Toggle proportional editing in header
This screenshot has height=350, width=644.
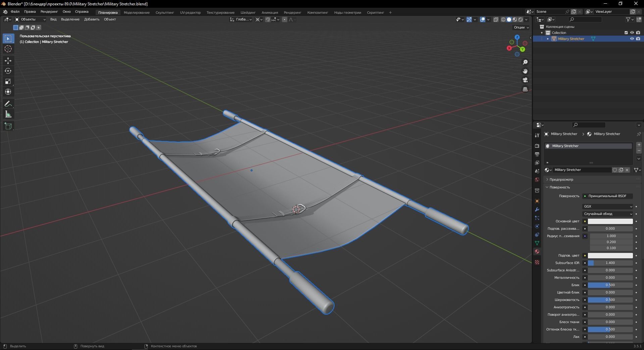coord(285,19)
